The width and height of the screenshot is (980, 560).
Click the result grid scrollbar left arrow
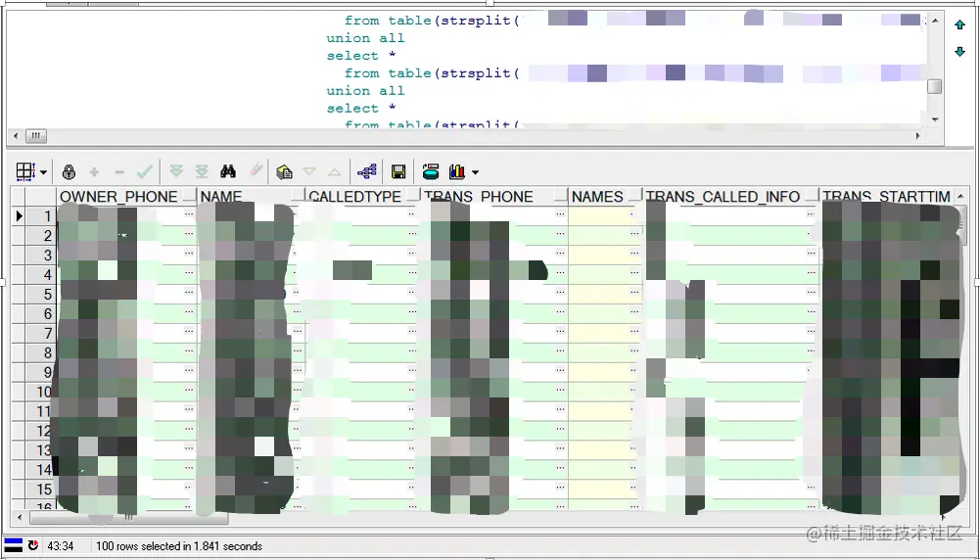click(x=20, y=518)
